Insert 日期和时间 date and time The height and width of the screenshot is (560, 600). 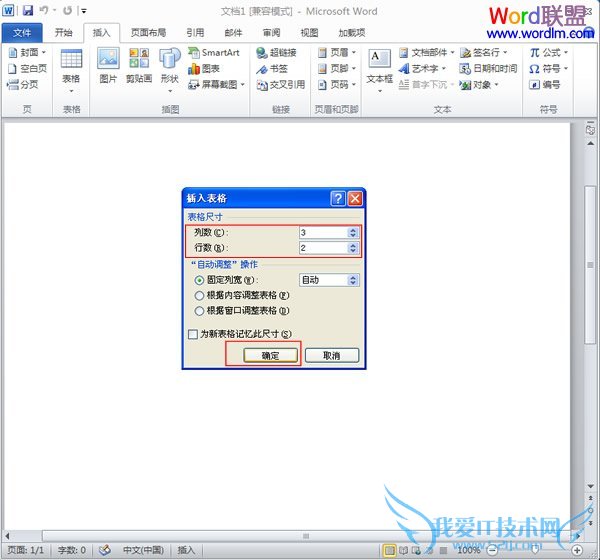click(x=488, y=69)
